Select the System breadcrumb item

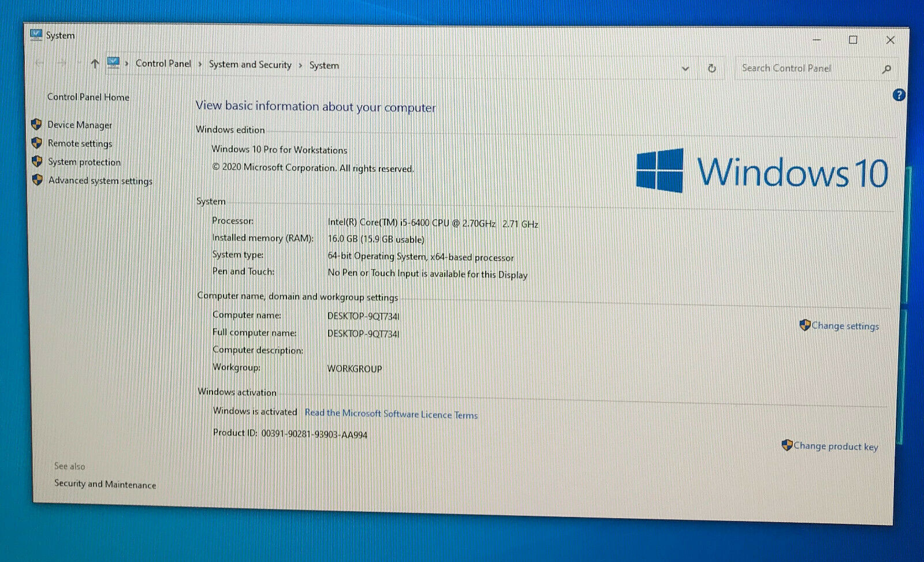pyautogui.click(x=324, y=65)
